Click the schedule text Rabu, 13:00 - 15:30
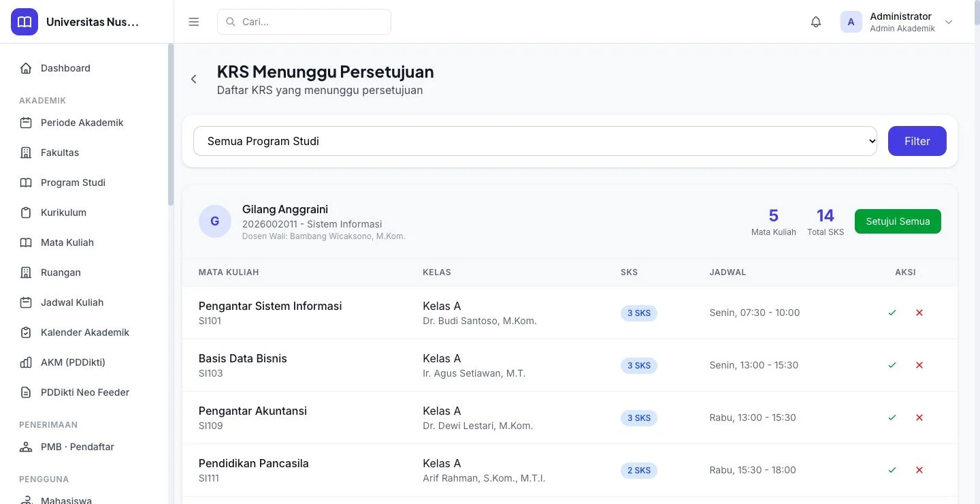The image size is (980, 504). point(753,418)
